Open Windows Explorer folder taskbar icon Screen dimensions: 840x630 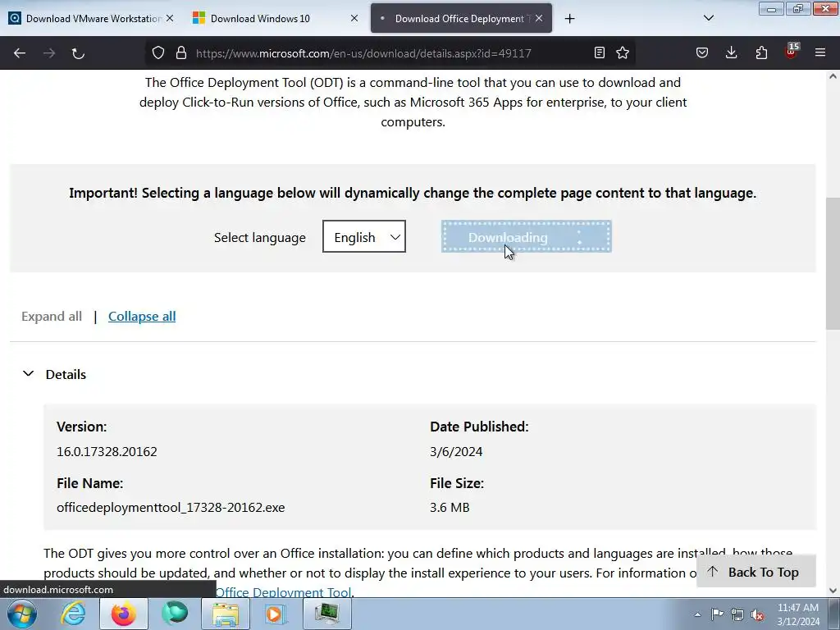[226, 614]
